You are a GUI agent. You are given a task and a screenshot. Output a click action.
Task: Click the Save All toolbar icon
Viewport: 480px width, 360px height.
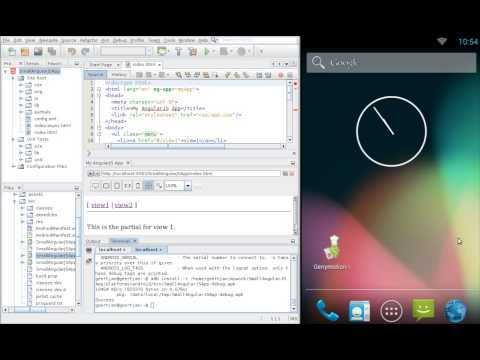coord(52,52)
